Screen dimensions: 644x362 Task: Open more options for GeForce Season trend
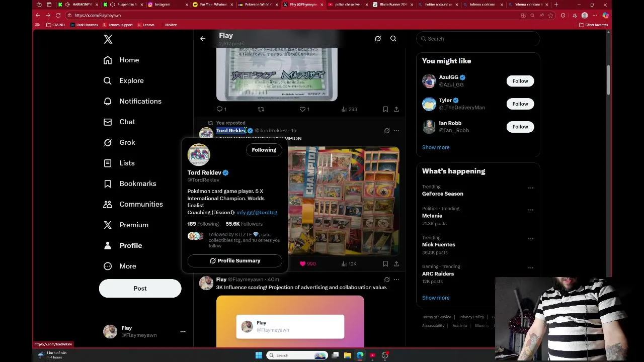[530, 188]
